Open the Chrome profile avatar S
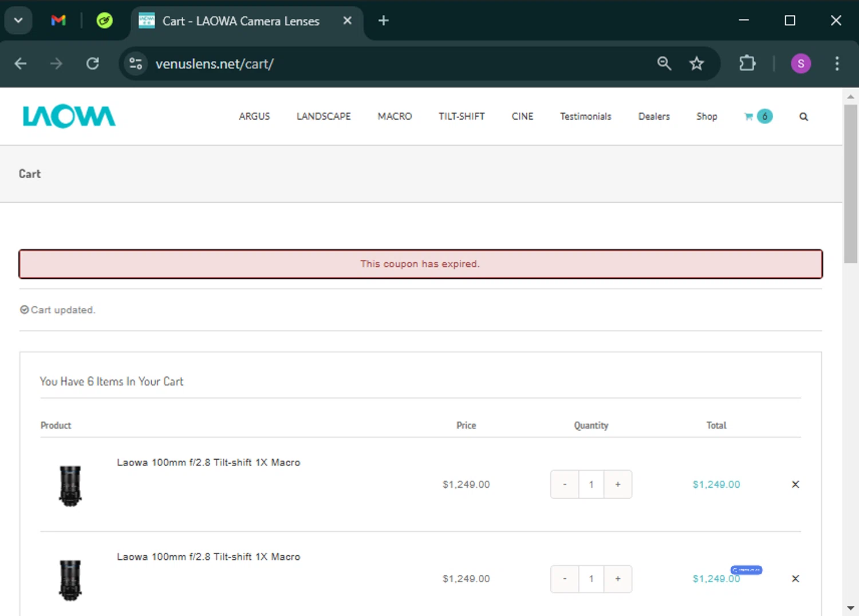The width and height of the screenshot is (859, 616). [x=801, y=64]
